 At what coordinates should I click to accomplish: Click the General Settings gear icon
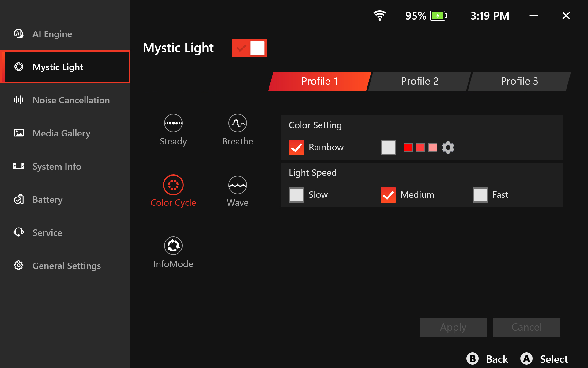click(19, 266)
